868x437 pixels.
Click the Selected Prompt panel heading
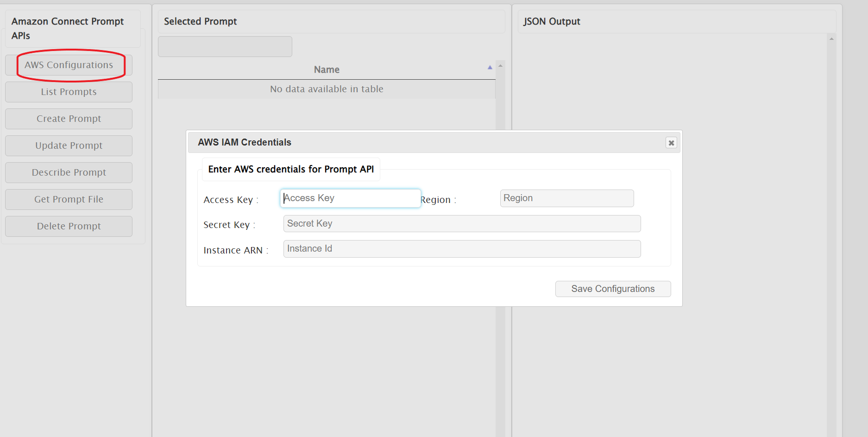tap(200, 21)
